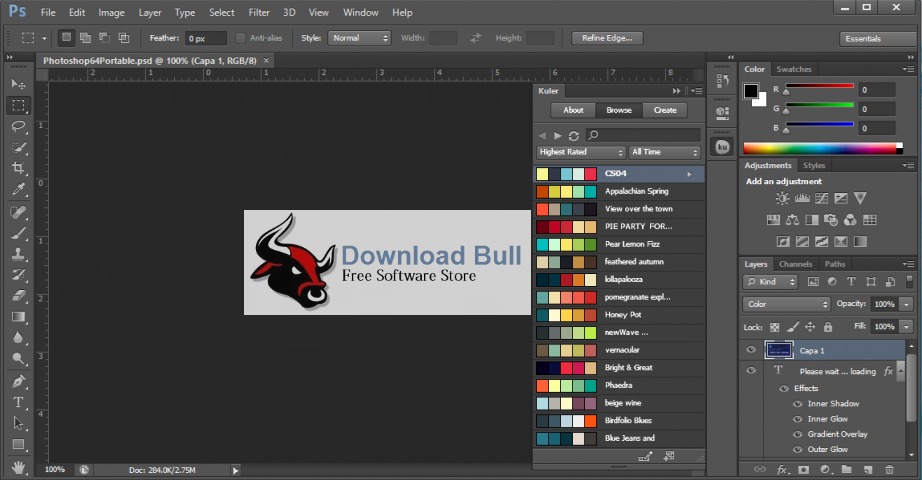Toggle Anti-alias checkbox
The height and width of the screenshot is (480, 922).
tap(240, 38)
